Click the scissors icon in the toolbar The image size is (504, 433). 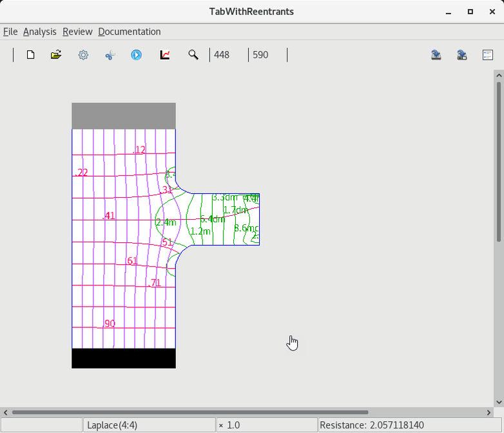click(x=110, y=55)
